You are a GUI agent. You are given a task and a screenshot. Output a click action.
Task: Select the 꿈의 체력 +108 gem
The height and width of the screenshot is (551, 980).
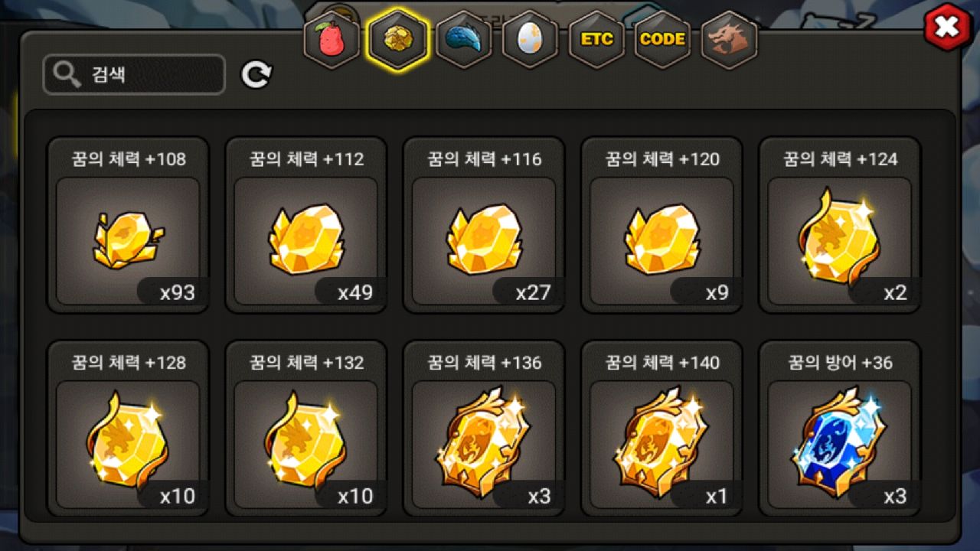[128, 225]
